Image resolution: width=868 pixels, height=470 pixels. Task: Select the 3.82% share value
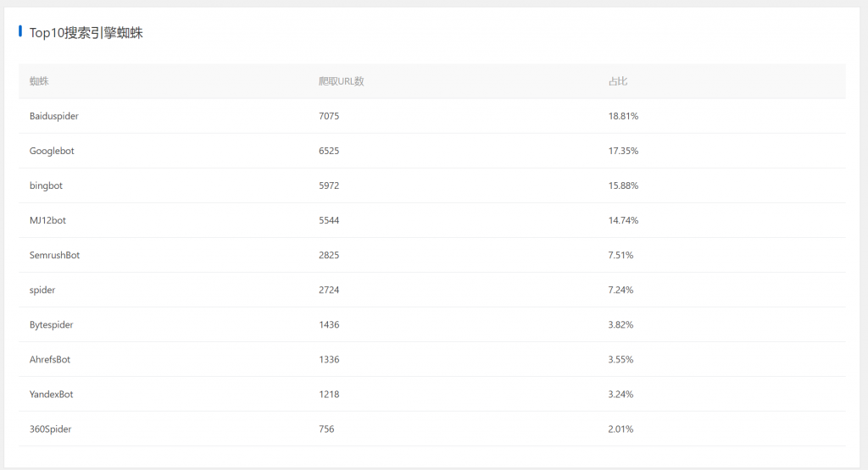(x=620, y=324)
